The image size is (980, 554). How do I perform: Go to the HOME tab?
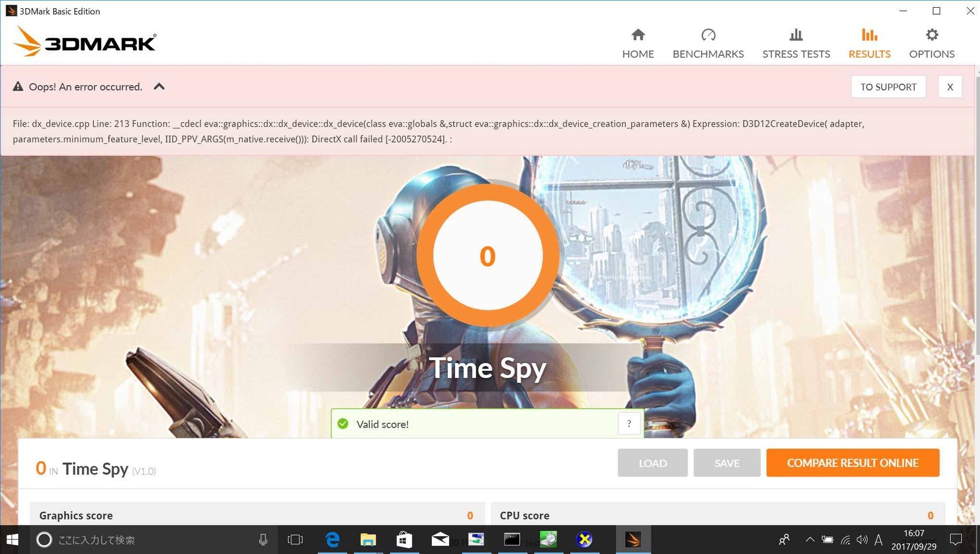[x=638, y=43]
